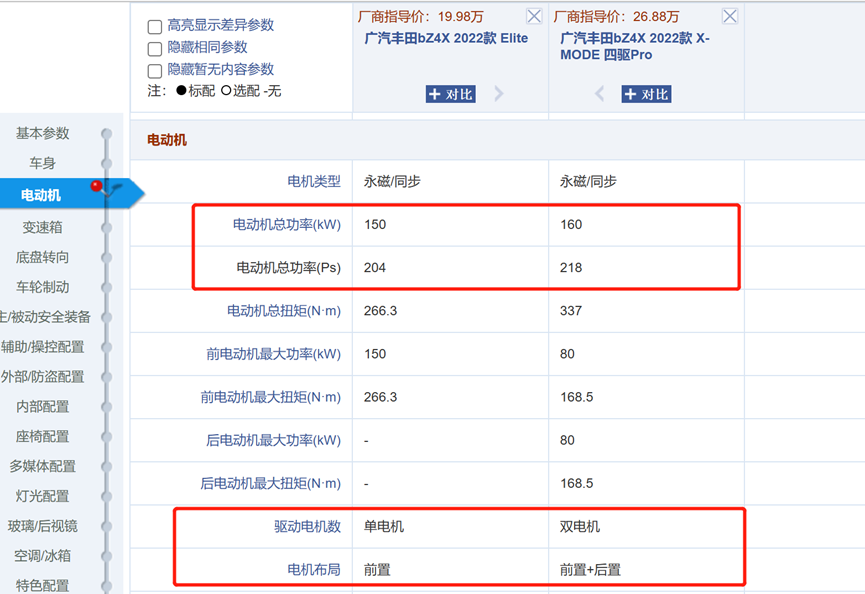Go to 底盘转向 section
The width and height of the screenshot is (865, 594).
42,257
